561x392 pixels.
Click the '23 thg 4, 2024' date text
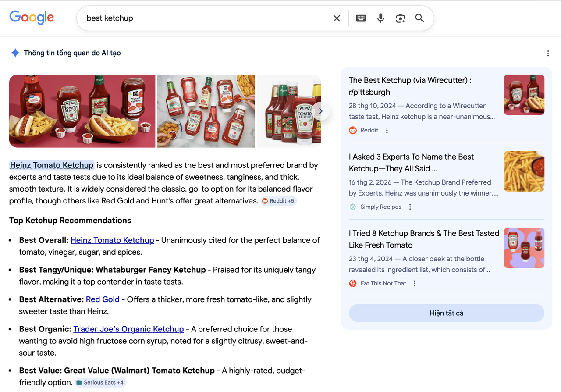(x=370, y=259)
